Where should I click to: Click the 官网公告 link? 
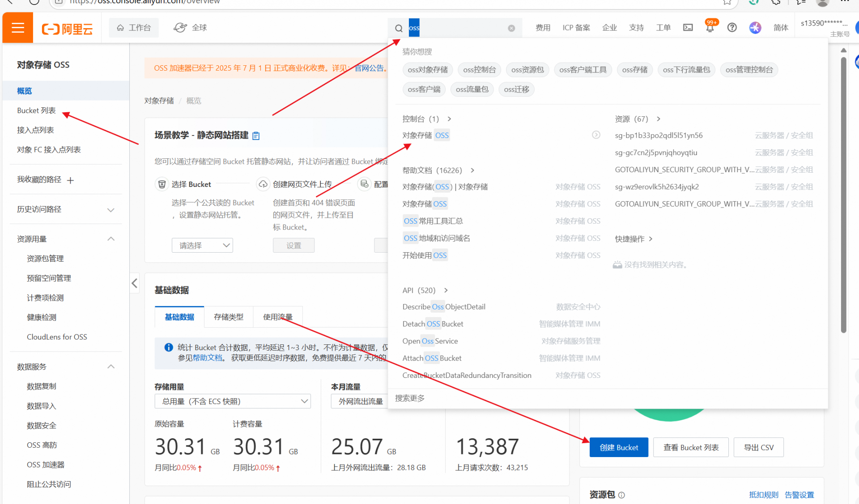click(370, 68)
